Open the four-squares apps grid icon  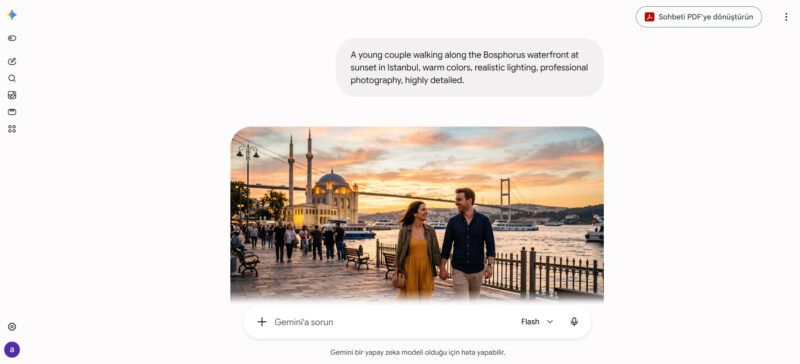[12, 129]
